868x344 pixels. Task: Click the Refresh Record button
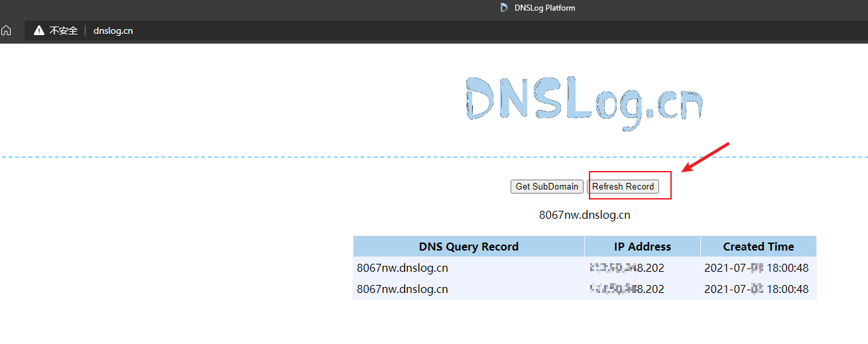pyautogui.click(x=623, y=186)
